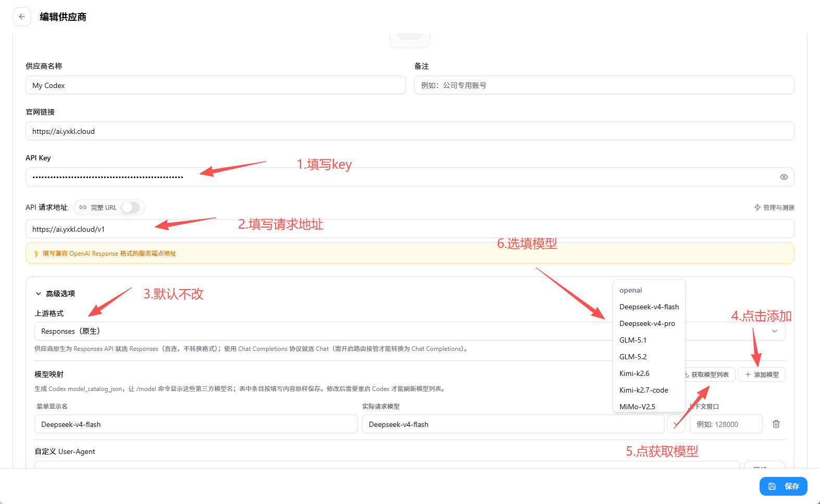Focus the 供应商名称 field containing My Codex
Image resolution: width=820 pixels, height=504 pixels.
coord(216,85)
